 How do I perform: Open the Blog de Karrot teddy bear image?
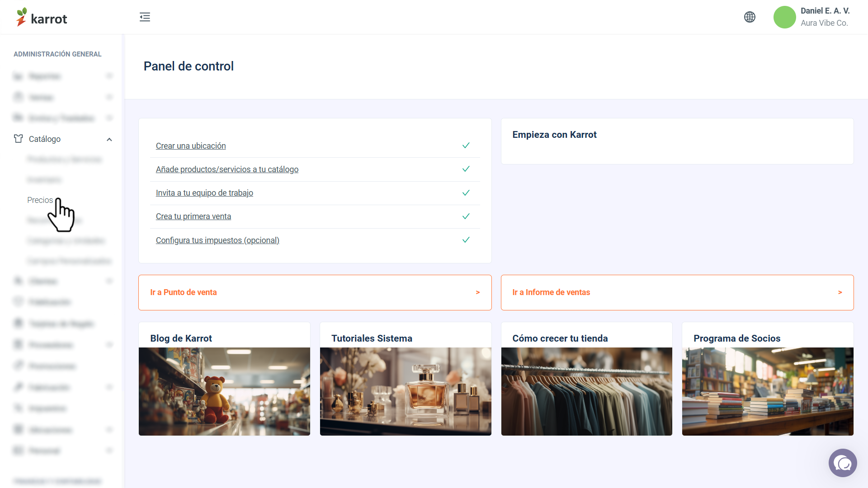(x=224, y=391)
